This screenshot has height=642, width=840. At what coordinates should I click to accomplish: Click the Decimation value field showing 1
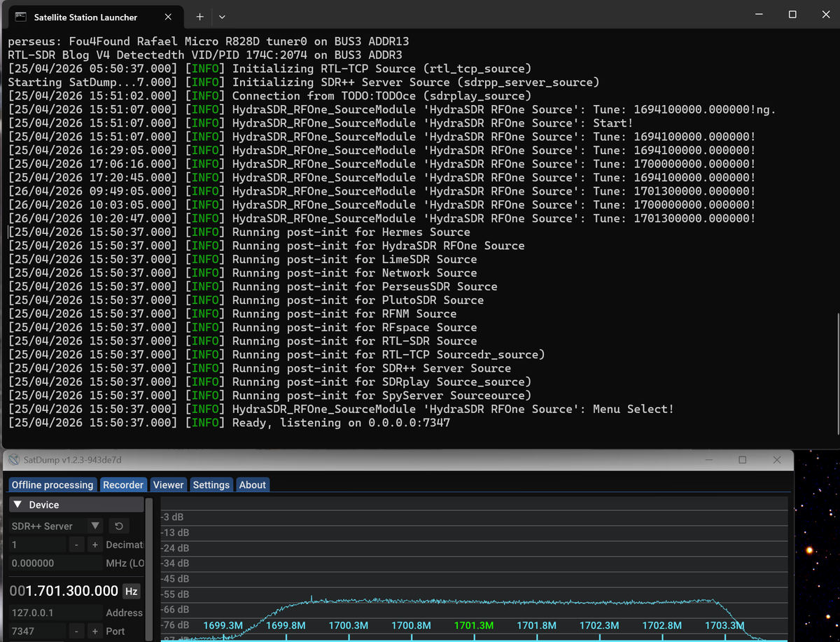[38, 545]
